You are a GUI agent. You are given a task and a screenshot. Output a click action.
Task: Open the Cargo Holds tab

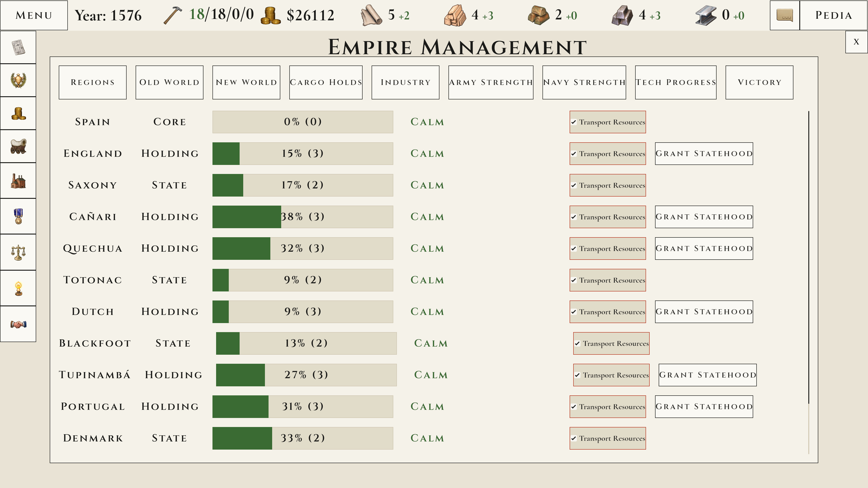coord(326,82)
